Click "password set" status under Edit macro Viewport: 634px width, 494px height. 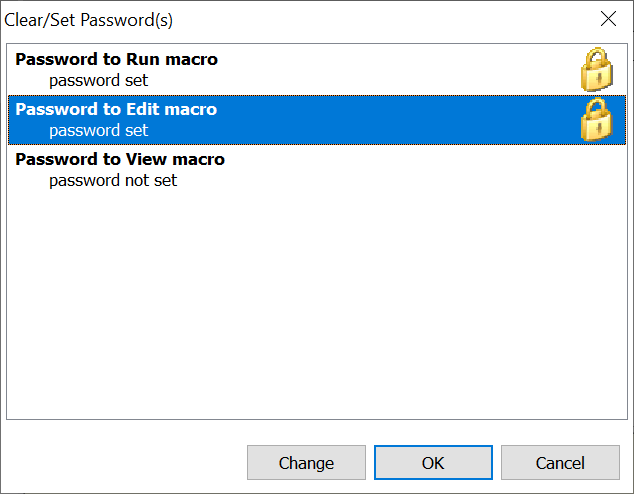coord(98,130)
